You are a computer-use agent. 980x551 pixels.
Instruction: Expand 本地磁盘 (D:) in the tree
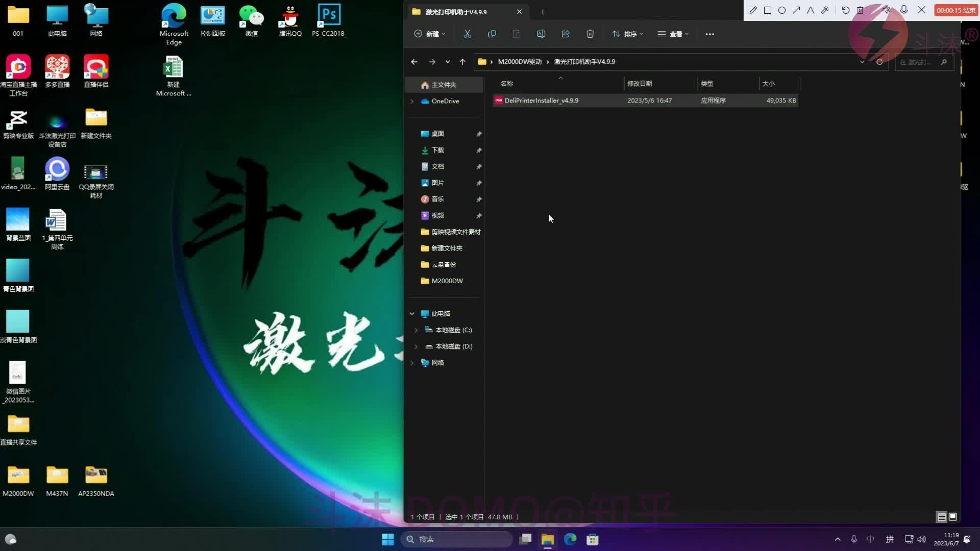[416, 346]
